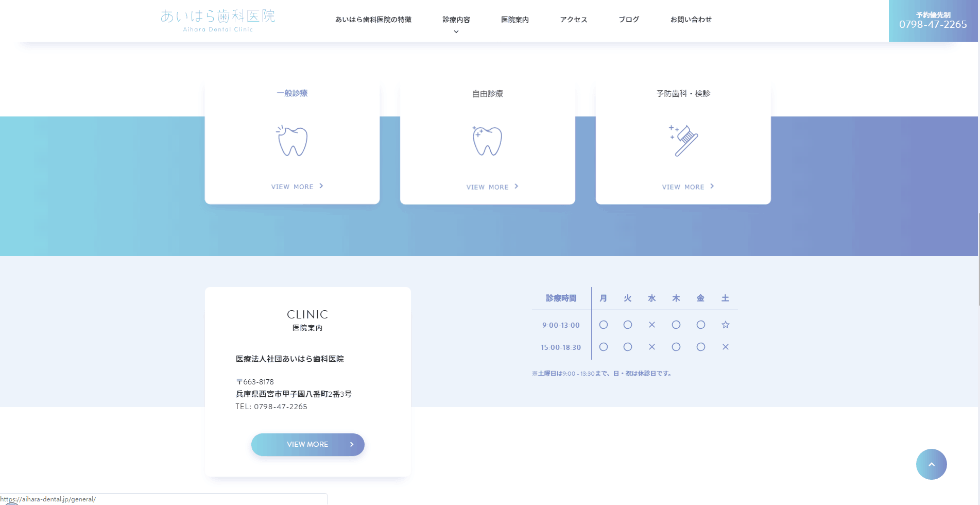Image resolution: width=980 pixels, height=505 pixels.
Task: Click the arrow beside VIEW MORE in 予防歯科 card
Action: [x=712, y=187]
